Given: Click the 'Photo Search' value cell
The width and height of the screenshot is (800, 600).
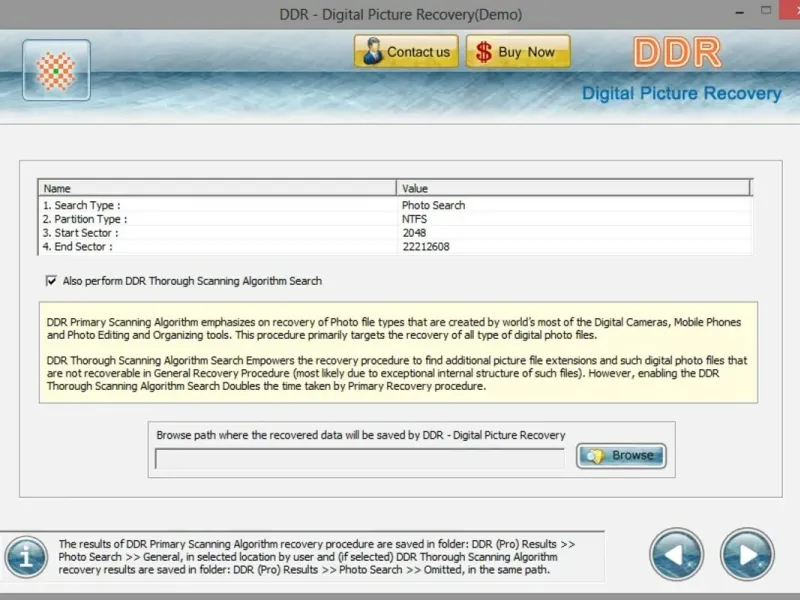Looking at the screenshot, I should [x=433, y=205].
